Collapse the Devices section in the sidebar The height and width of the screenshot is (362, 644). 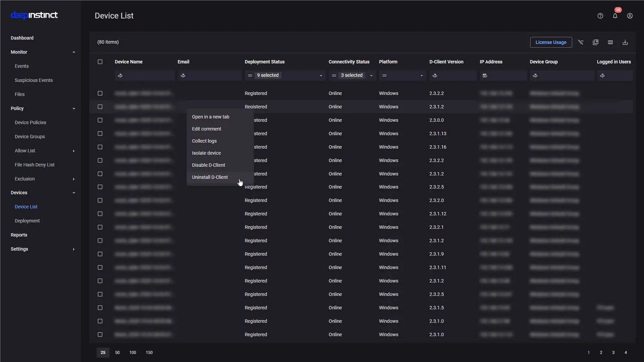click(74, 193)
